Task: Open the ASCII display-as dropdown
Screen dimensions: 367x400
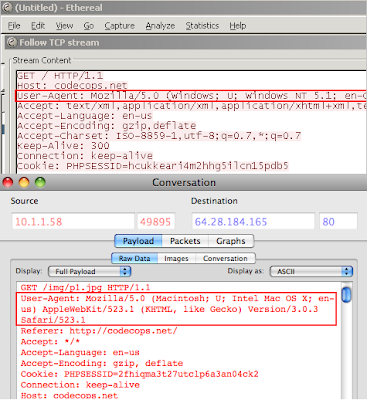Action: pyautogui.click(x=311, y=271)
